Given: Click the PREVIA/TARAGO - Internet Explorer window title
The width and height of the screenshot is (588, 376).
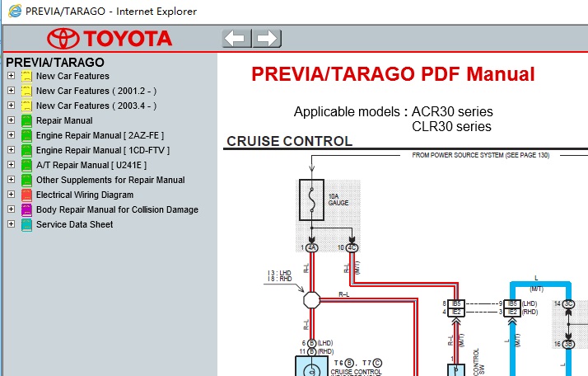Looking at the screenshot, I should coord(111,12).
